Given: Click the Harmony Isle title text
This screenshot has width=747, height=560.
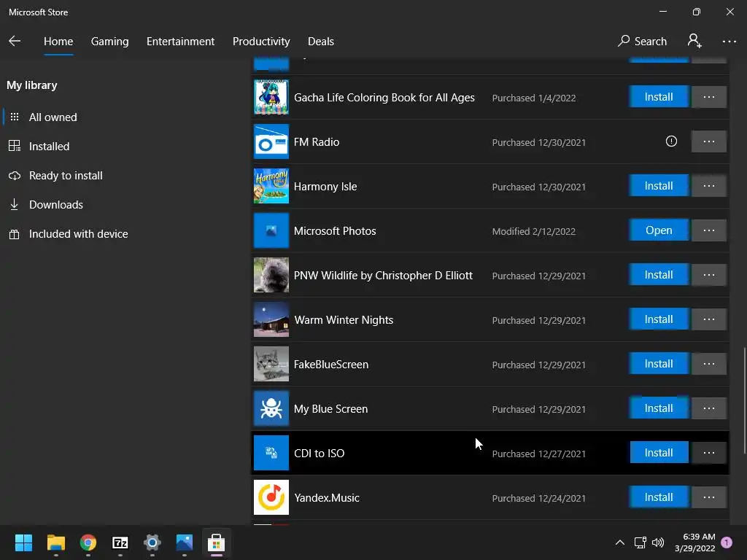Looking at the screenshot, I should (325, 187).
